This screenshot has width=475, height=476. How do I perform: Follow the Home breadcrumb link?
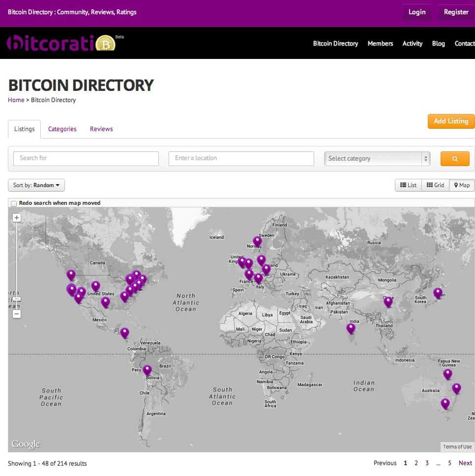pyautogui.click(x=16, y=100)
